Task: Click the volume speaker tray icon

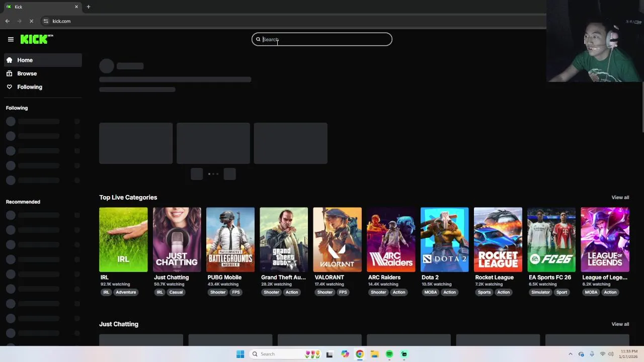Action: [611, 354]
